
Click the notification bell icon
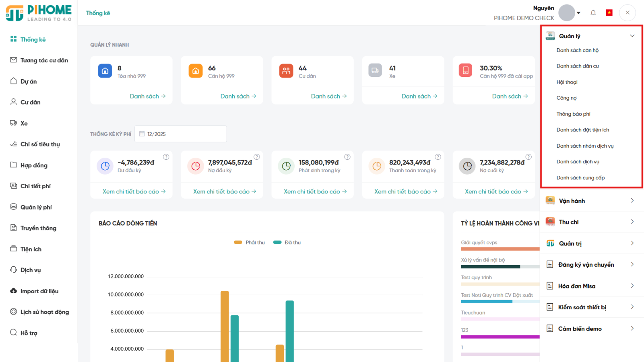pyautogui.click(x=593, y=13)
